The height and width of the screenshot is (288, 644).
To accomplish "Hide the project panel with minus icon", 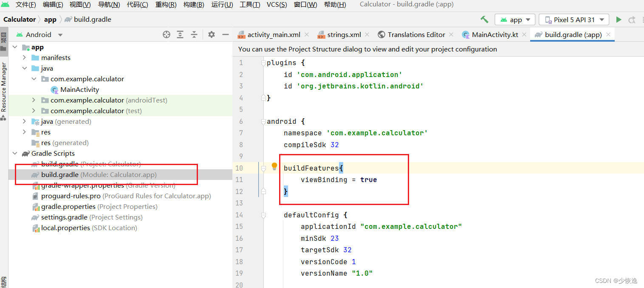I will point(226,34).
